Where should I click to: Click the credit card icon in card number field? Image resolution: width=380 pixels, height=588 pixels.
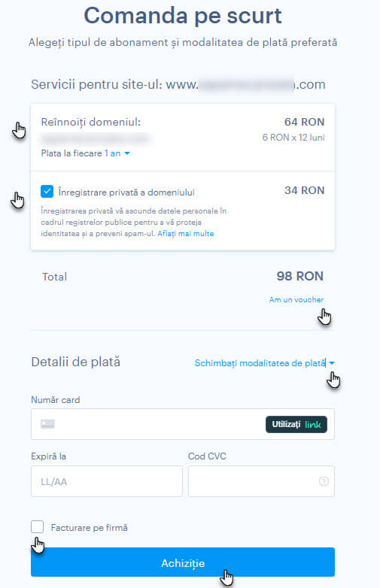coord(47,424)
